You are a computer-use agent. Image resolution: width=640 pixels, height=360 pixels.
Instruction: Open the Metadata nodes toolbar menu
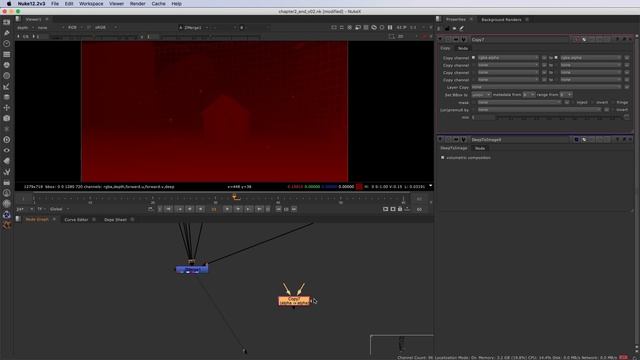point(7,161)
